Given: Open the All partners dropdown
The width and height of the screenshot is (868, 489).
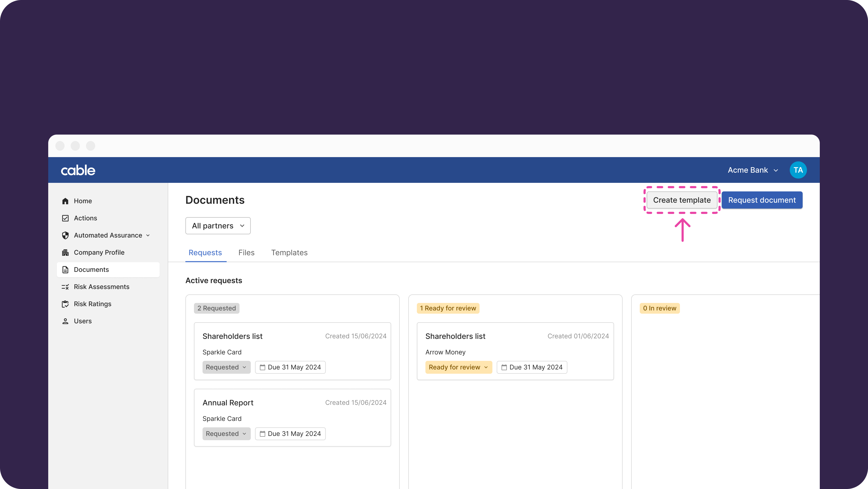Looking at the screenshot, I should click(x=218, y=226).
